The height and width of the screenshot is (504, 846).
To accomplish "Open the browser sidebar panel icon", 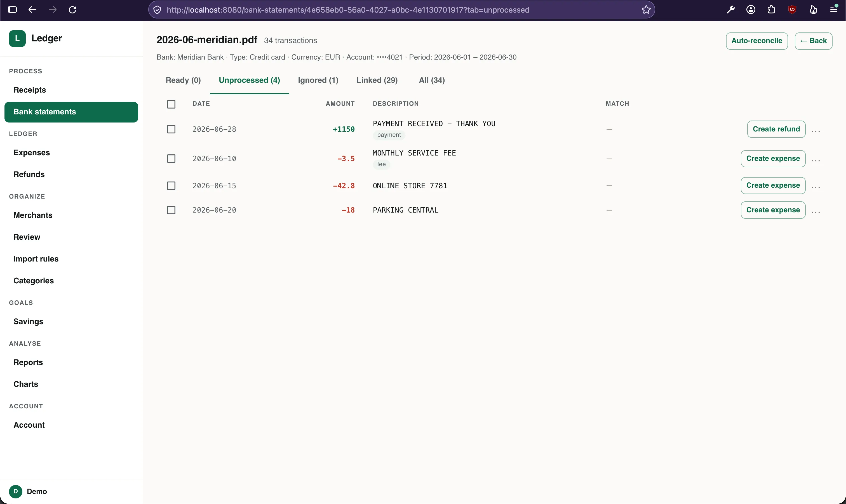I will [12, 10].
